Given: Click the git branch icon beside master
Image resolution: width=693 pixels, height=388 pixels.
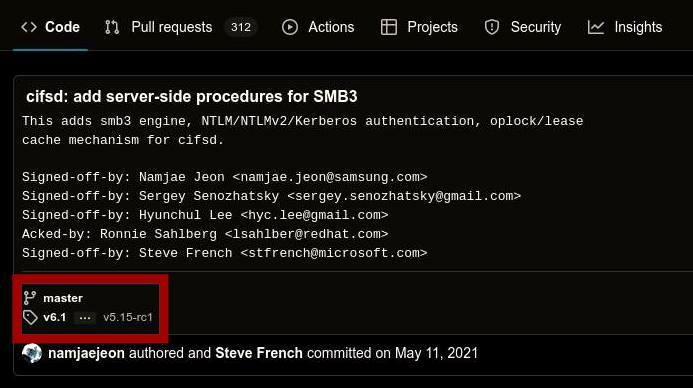Looking at the screenshot, I should (30, 298).
